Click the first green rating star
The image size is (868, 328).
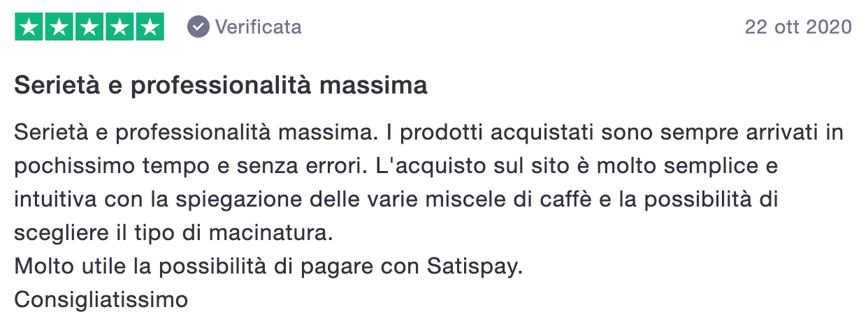click(x=29, y=27)
